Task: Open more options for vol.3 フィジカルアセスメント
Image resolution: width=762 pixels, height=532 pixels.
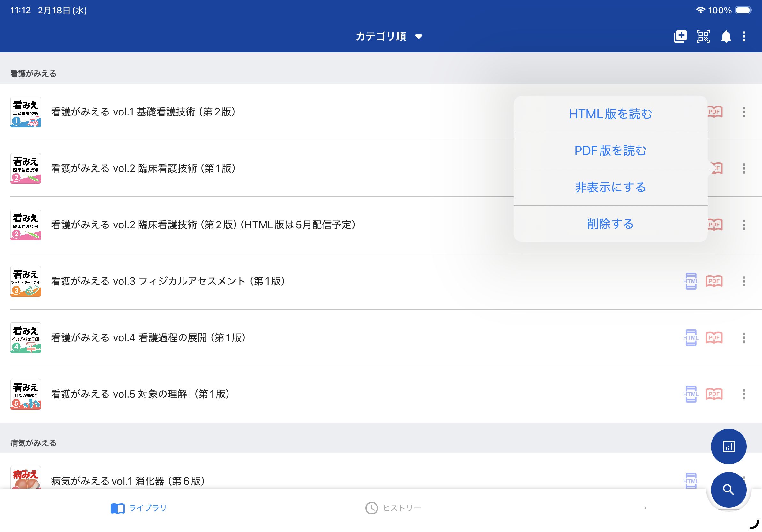Action: pyautogui.click(x=744, y=281)
